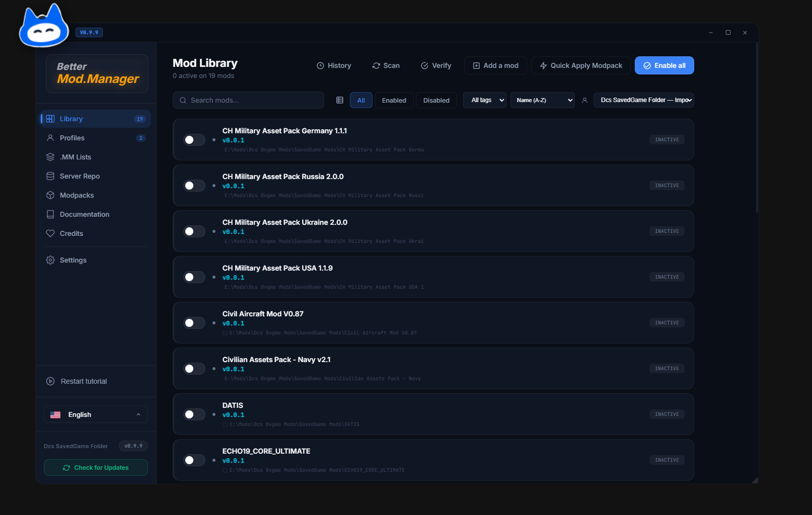Viewport: 812px width, 515px height.
Task: Click folder icon on DATIS path
Action: 225,424
